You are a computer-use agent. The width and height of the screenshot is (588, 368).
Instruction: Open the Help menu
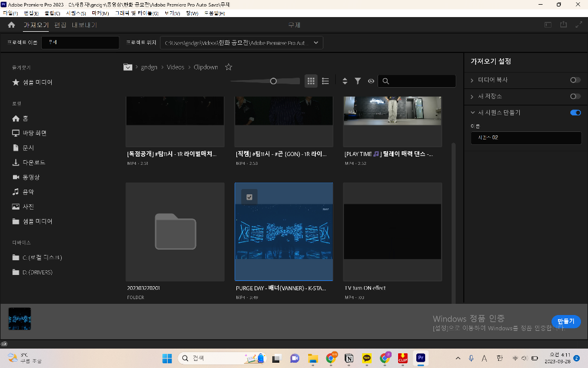[x=215, y=13]
